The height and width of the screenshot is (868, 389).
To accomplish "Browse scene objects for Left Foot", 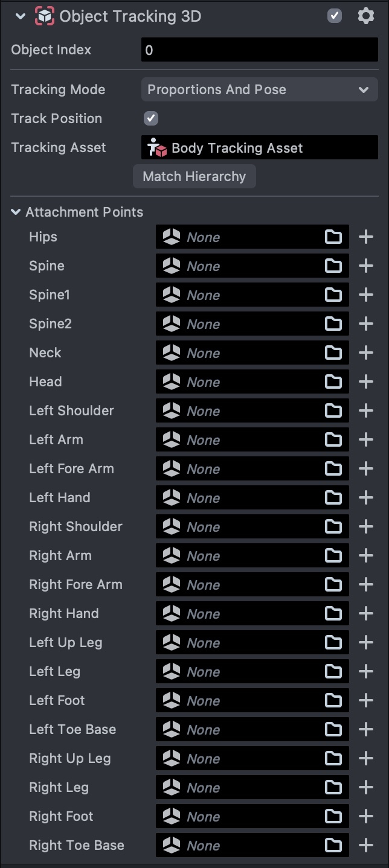I will coord(333,701).
